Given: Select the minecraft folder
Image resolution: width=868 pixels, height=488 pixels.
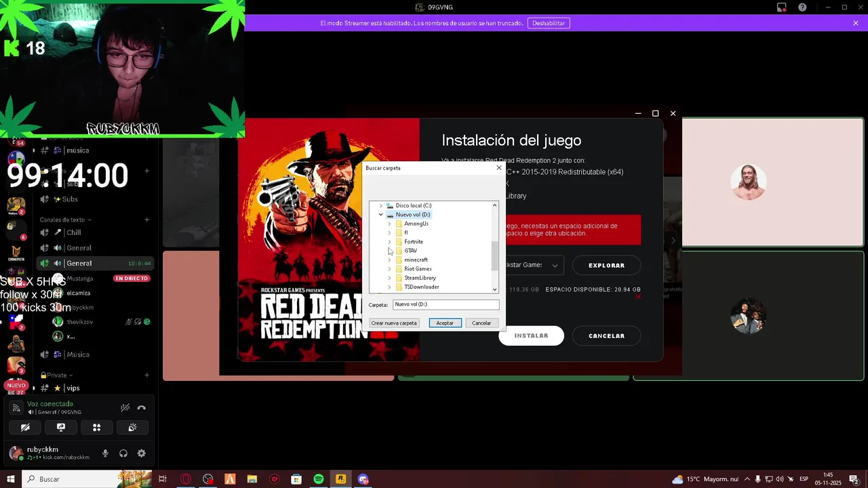Looking at the screenshot, I should 412,260.
